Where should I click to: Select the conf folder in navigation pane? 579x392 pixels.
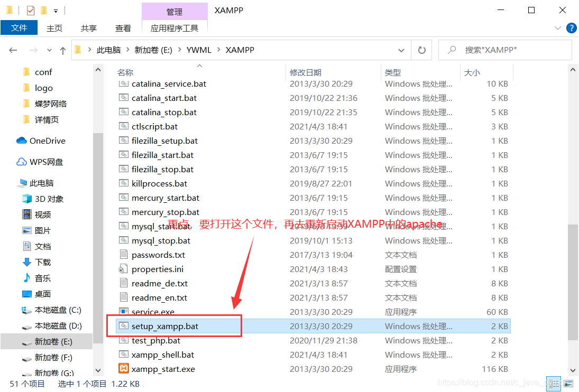coord(43,72)
